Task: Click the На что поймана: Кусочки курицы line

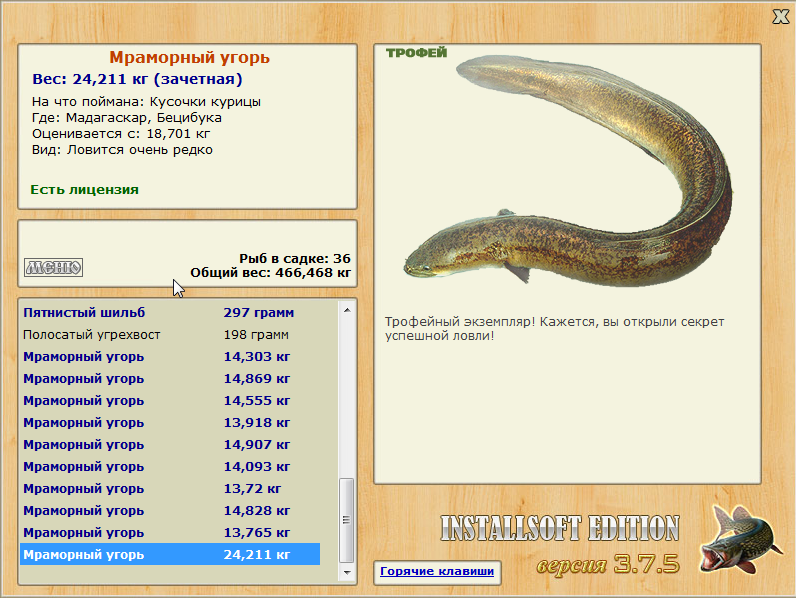Action: point(146,102)
